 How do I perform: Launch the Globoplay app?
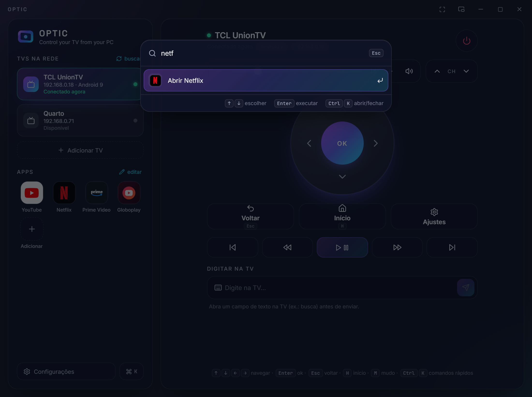129,193
